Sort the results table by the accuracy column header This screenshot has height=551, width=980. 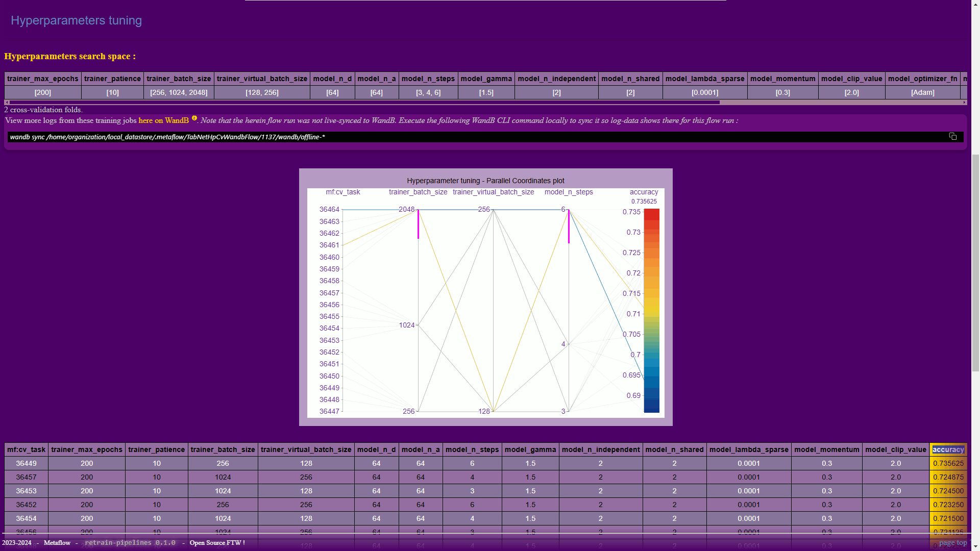948,449
